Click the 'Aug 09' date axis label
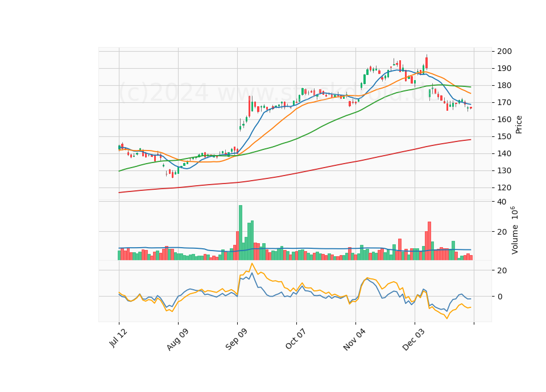 [177, 340]
